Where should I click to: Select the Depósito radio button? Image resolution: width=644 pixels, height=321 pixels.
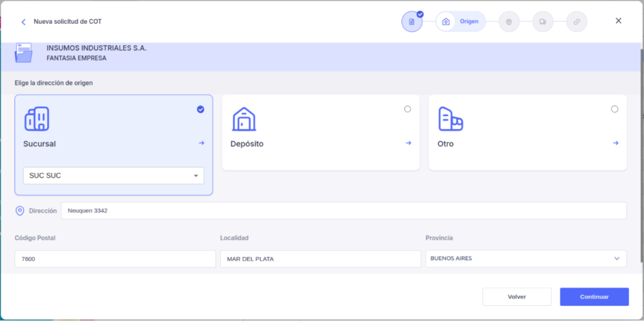408,109
